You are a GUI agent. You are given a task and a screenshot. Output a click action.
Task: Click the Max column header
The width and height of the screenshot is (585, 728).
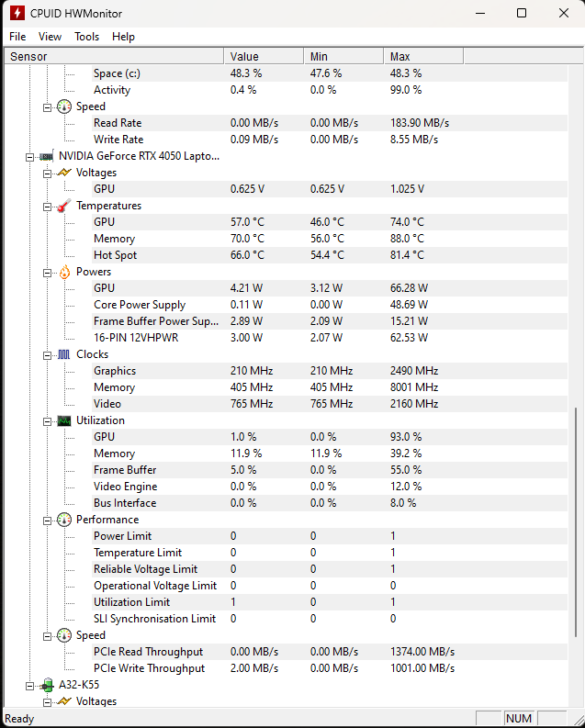399,56
